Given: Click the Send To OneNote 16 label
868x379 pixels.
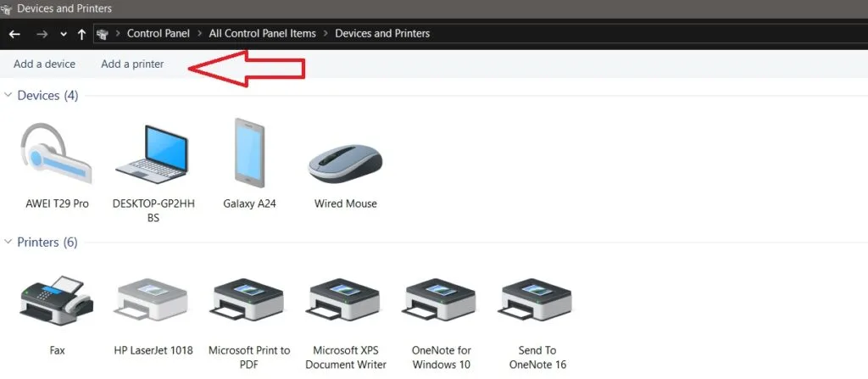Looking at the screenshot, I should pyautogui.click(x=537, y=358).
